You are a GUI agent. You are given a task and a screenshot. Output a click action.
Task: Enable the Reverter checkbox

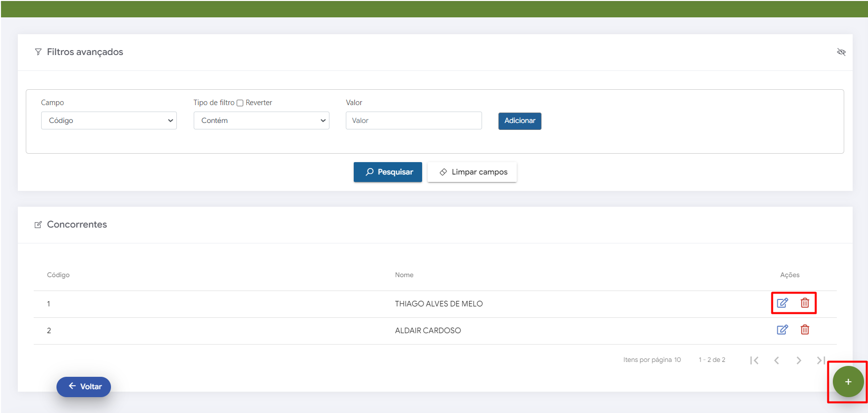point(240,103)
